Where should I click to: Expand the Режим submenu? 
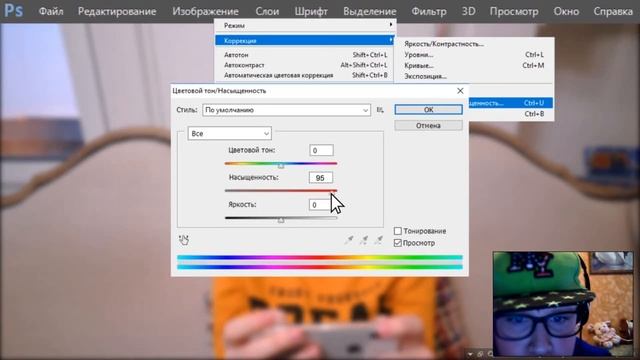[x=304, y=25]
